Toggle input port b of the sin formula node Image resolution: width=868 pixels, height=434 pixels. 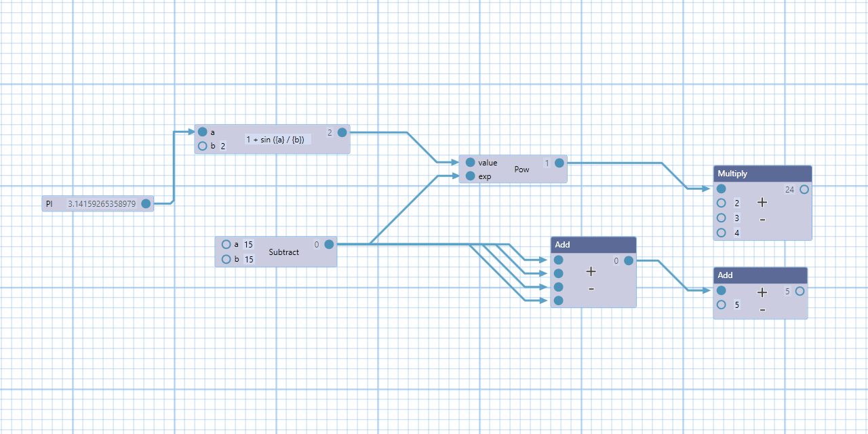point(202,146)
